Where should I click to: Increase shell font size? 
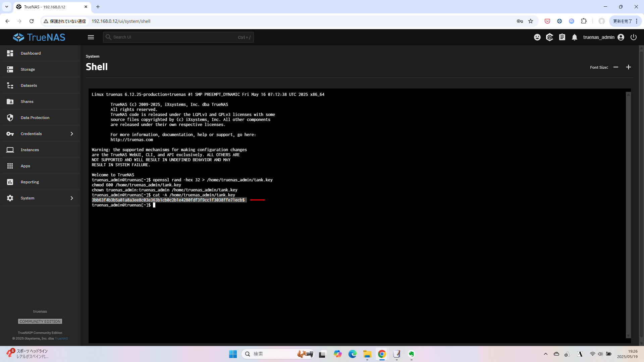click(629, 67)
